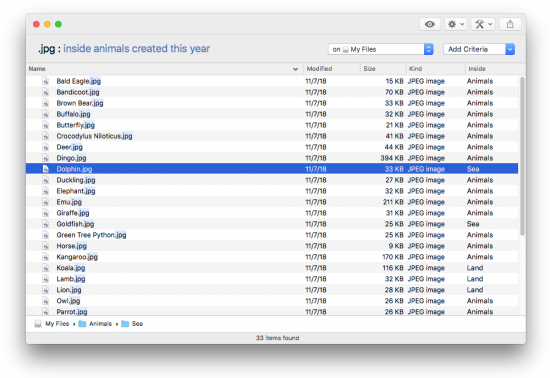Click the Brown Bear.jpg file icon
Viewport: 550px width, 378px height.
coord(46,103)
